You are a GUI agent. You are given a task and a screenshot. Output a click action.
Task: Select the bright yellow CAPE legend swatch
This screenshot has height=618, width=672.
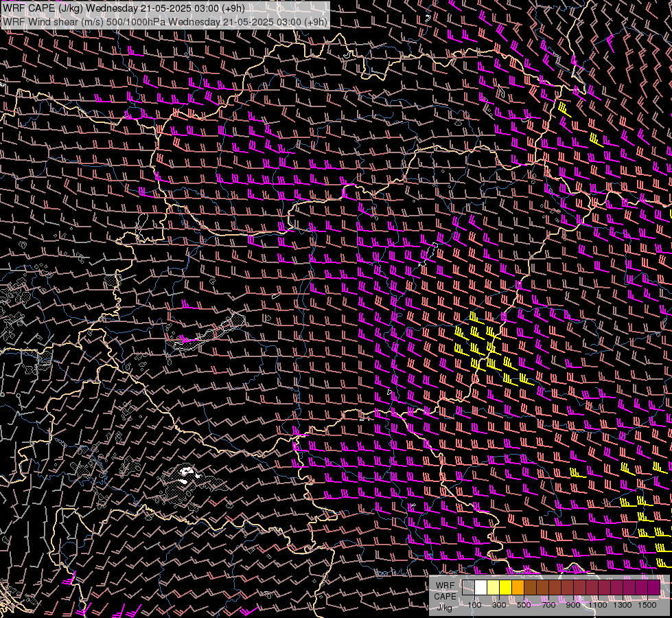click(506, 588)
